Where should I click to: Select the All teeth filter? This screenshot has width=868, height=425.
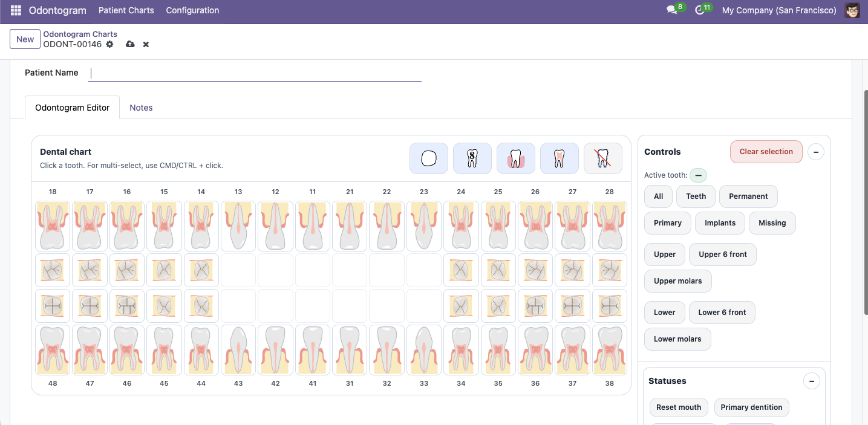tap(658, 196)
